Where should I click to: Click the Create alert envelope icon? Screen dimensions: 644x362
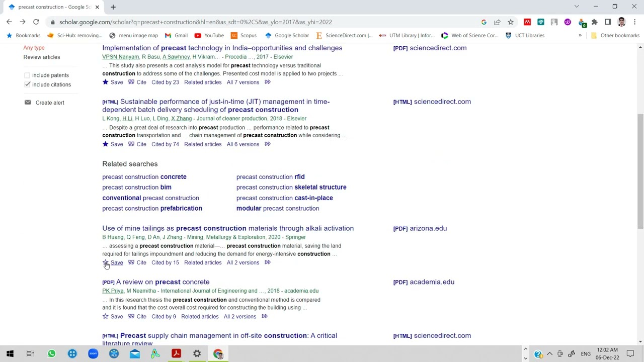(28, 103)
